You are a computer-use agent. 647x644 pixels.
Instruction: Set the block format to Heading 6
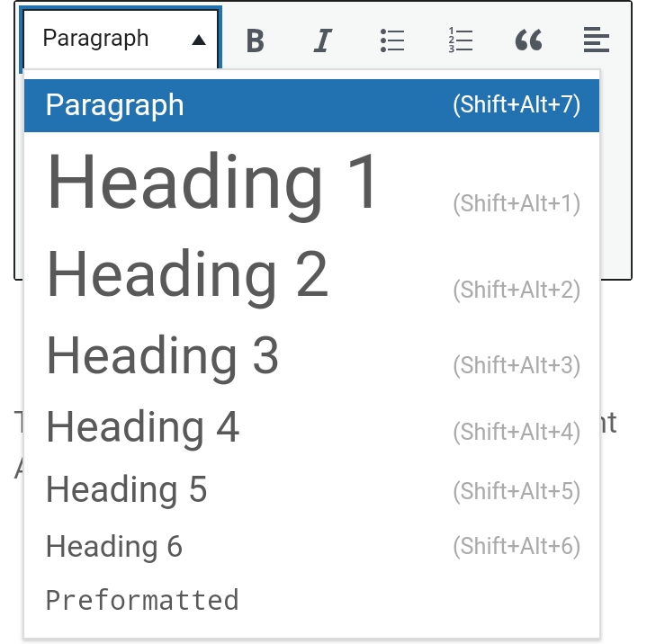[x=114, y=546]
